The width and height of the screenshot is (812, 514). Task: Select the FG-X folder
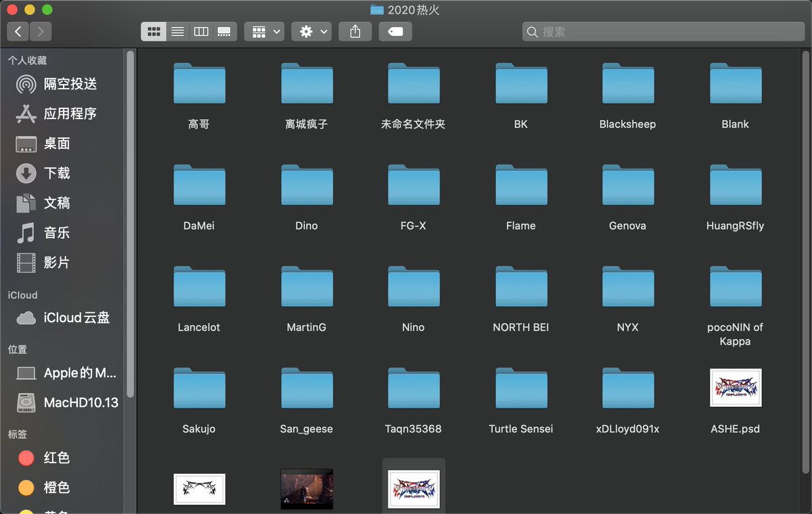(x=413, y=185)
